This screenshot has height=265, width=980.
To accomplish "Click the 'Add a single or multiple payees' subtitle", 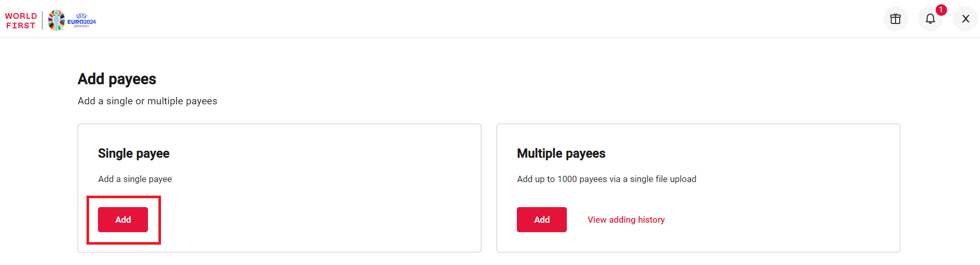I will pos(147,101).
